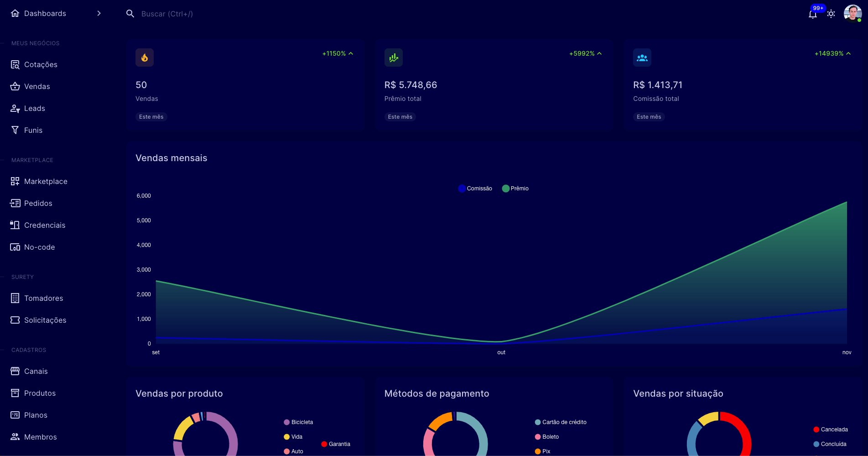Image resolution: width=868 pixels, height=456 pixels.
Task: Click the chart icon on Prêmio total card
Action: (393, 58)
